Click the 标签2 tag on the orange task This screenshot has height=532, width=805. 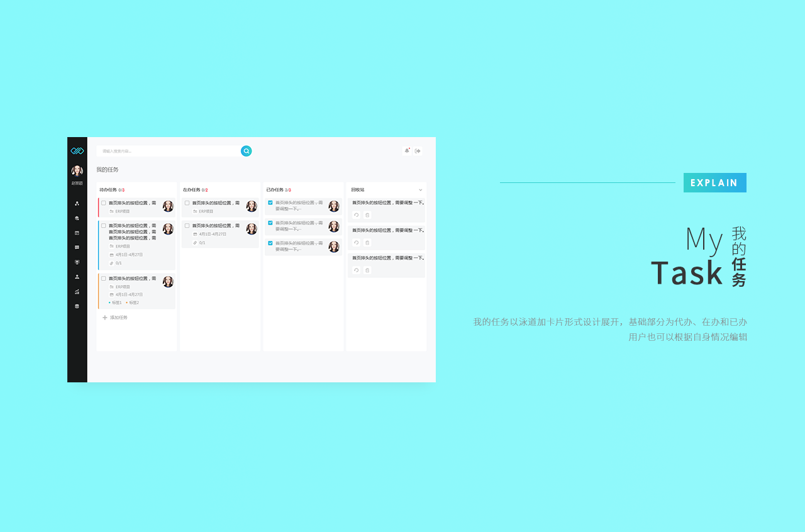[x=132, y=303]
